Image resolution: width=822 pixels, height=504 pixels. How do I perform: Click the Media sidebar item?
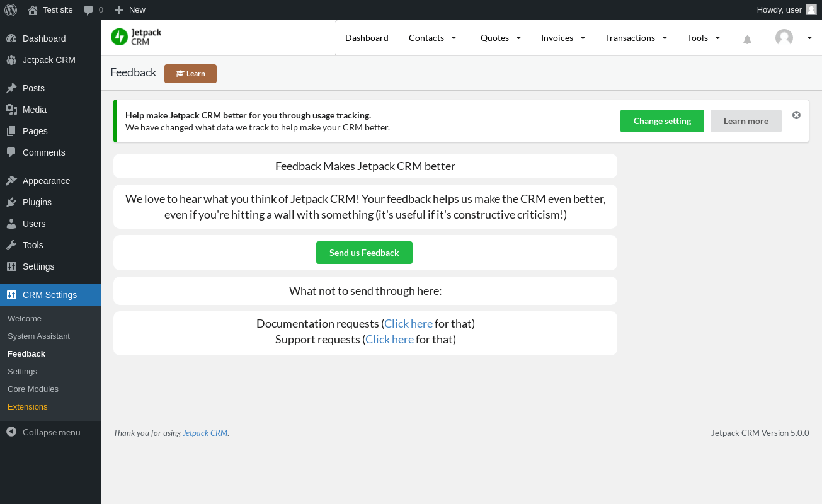click(x=35, y=110)
